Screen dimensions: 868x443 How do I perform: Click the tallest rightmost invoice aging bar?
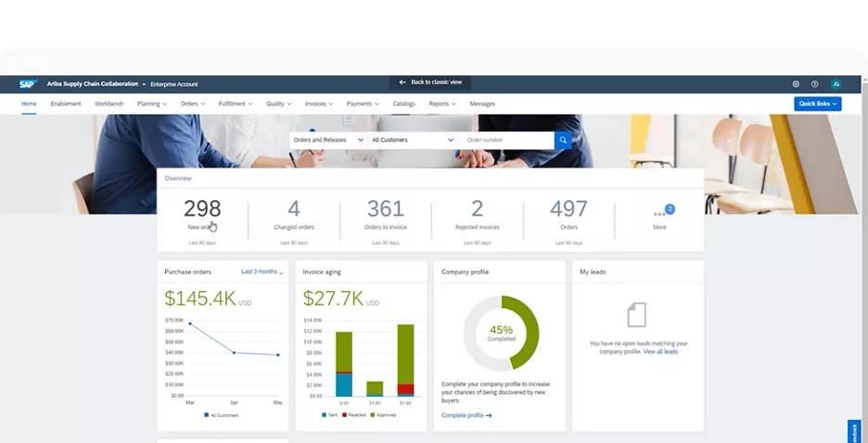tap(406, 361)
